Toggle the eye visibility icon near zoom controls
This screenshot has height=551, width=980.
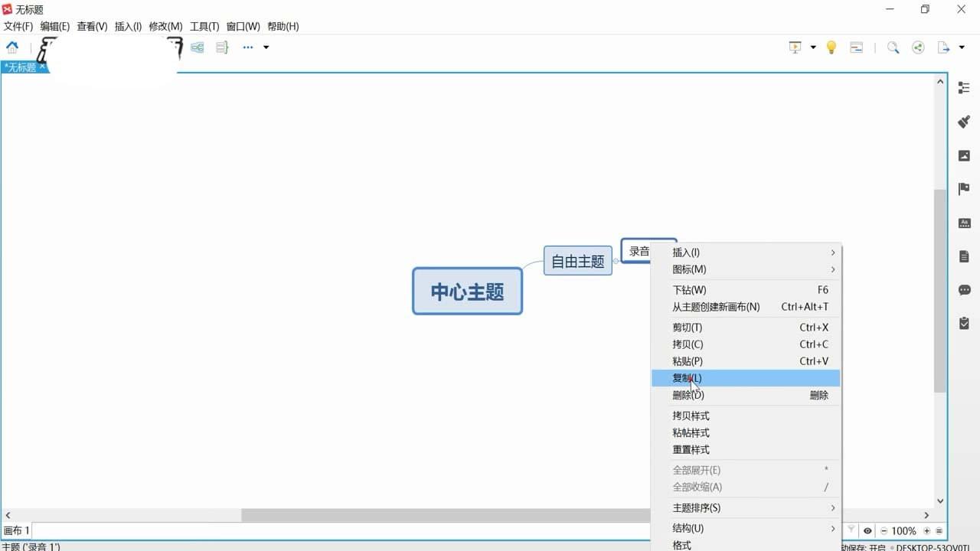(x=867, y=530)
